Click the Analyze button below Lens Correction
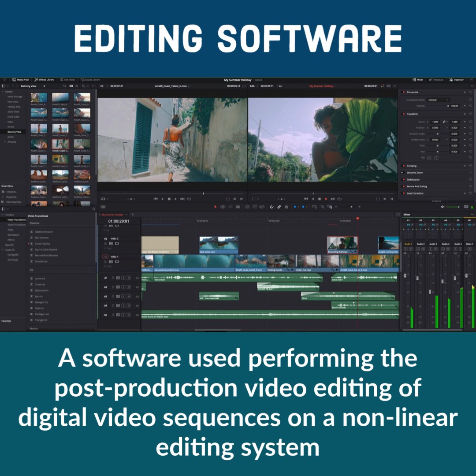Image resolution: width=476 pixels, height=476 pixels. 437,201
